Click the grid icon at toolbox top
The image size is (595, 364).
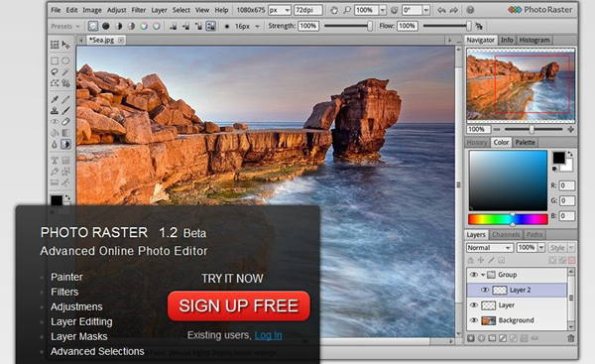55,45
